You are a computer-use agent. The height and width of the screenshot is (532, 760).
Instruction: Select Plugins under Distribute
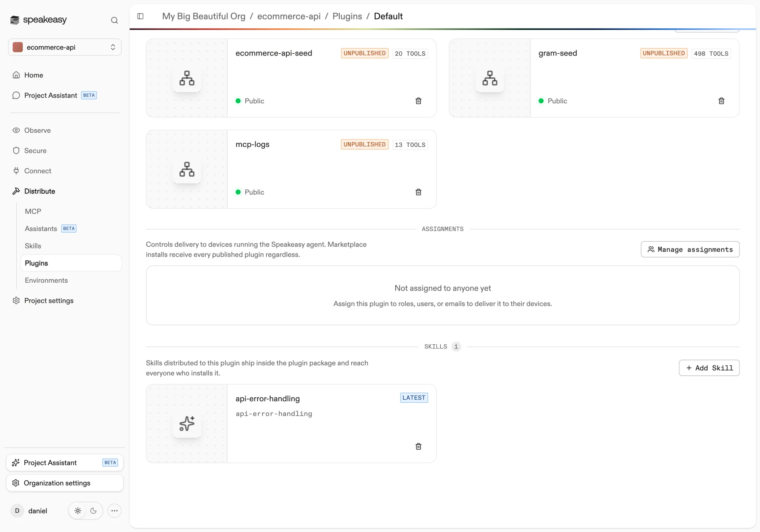coord(71,263)
